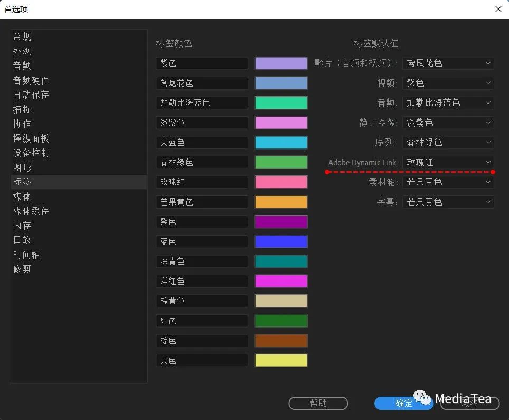Select 常规 in the preferences sidebar
This screenshot has width=509, height=420.
pyautogui.click(x=22, y=36)
